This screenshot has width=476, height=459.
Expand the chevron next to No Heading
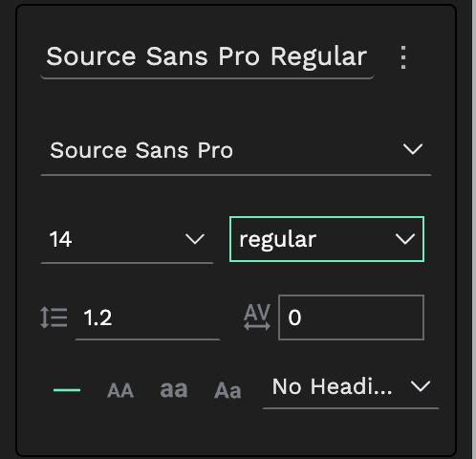[x=421, y=386]
